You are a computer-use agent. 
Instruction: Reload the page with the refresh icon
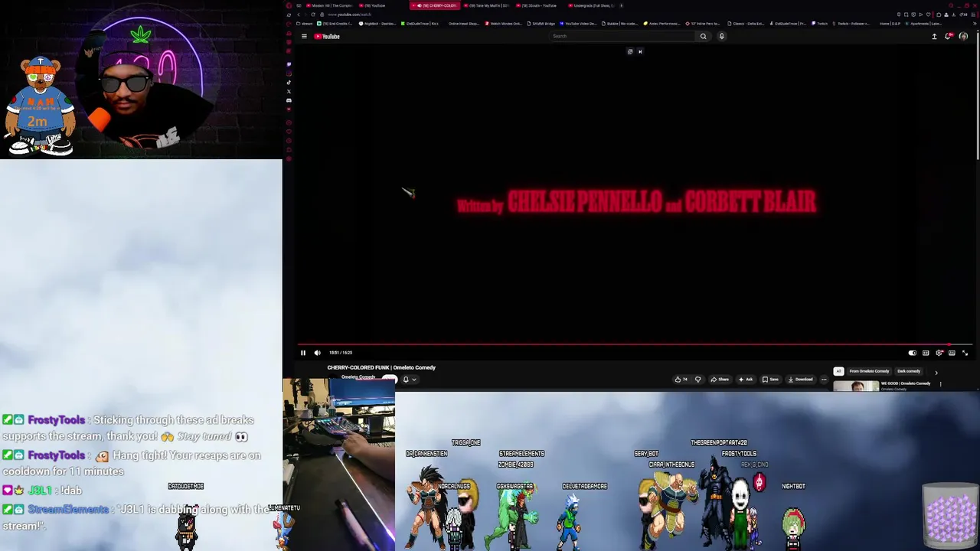313,15
